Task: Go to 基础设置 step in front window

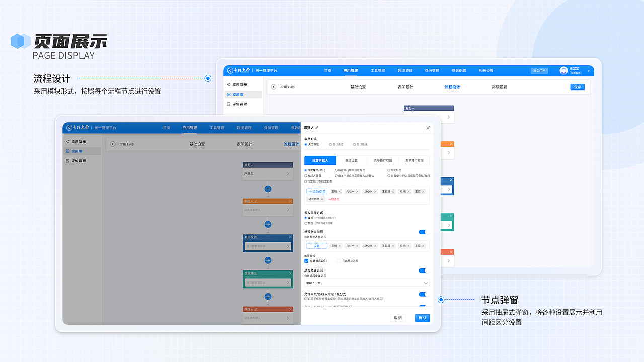Action: (x=197, y=144)
